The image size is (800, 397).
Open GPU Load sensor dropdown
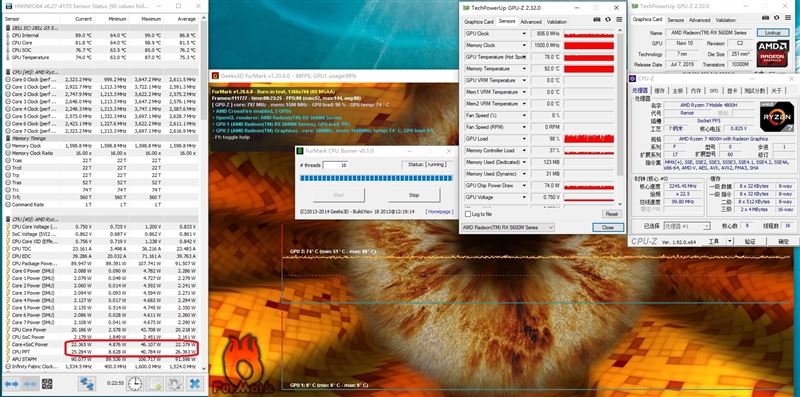524,139
